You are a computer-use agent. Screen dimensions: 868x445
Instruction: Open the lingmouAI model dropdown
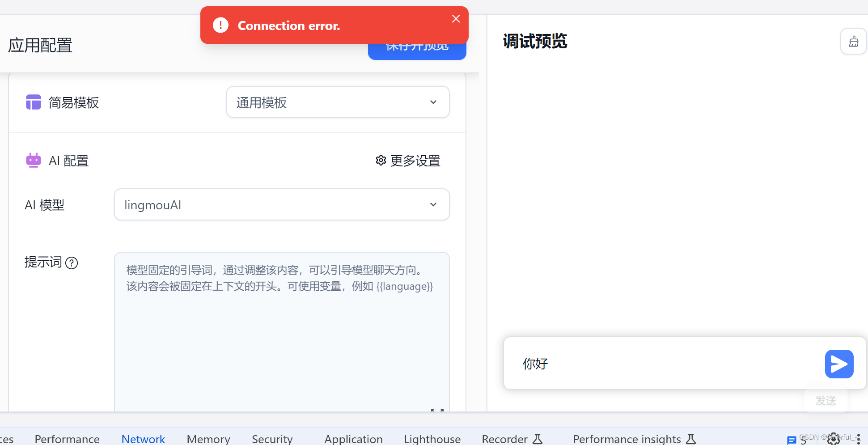pos(282,204)
